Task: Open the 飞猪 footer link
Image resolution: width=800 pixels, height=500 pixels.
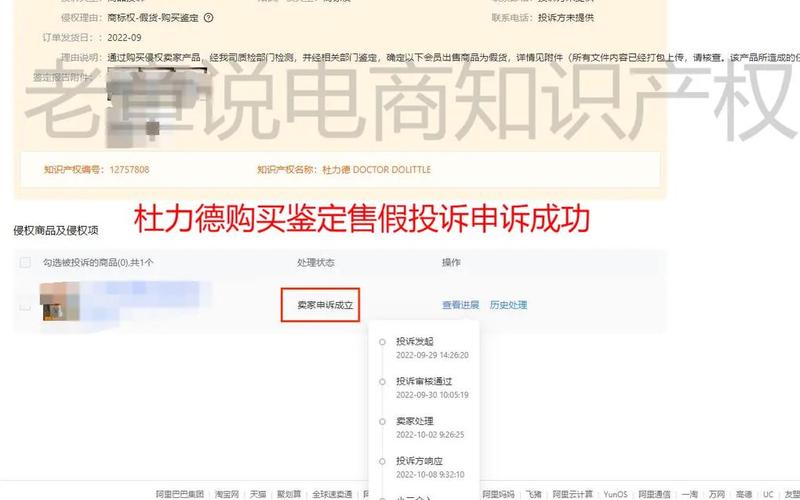Action: tap(533, 494)
